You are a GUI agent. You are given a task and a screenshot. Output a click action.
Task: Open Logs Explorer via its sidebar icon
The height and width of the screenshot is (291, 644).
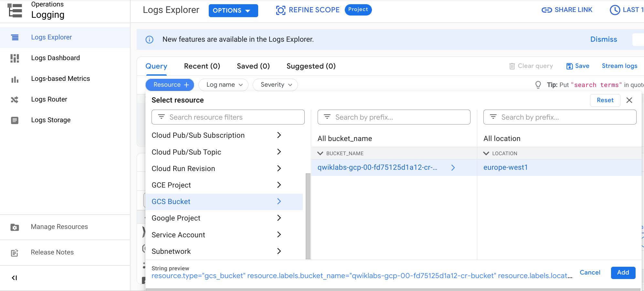click(x=15, y=38)
